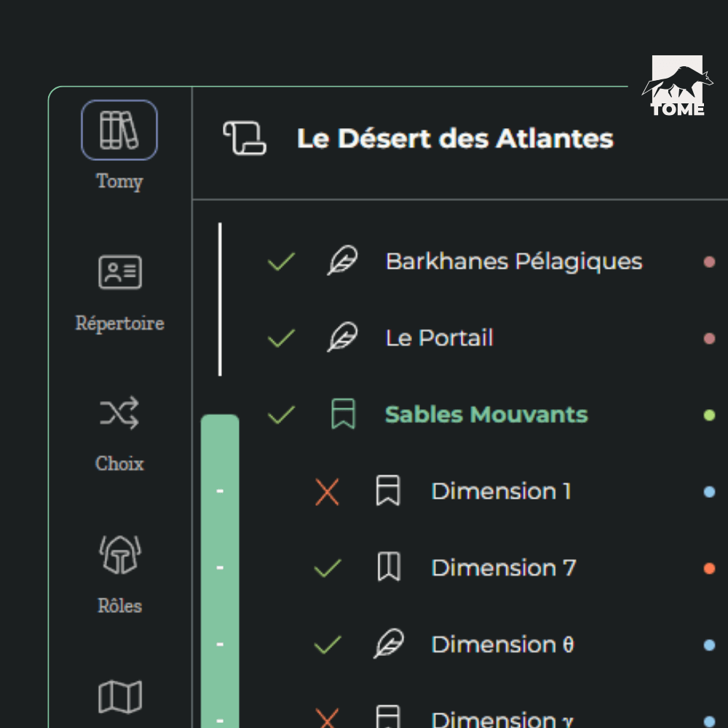Toggle the green checkmark for Le Portail
This screenshot has width=728, height=728.
point(281,338)
